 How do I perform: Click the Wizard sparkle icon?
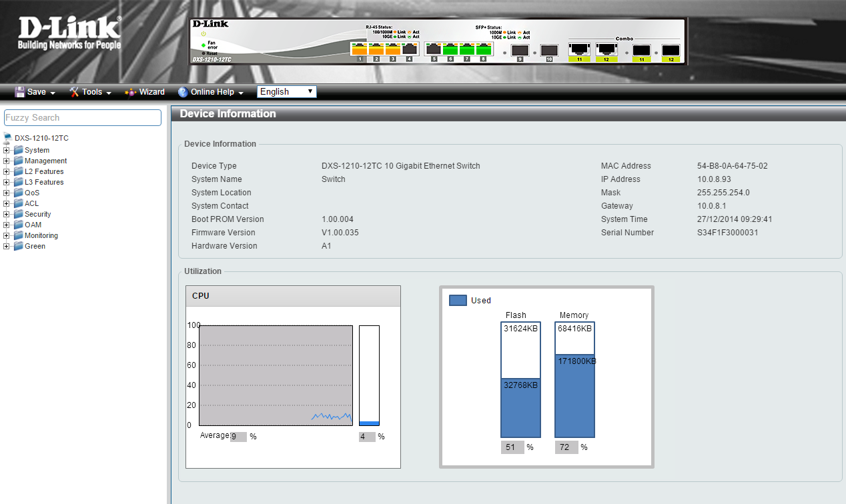tap(131, 92)
